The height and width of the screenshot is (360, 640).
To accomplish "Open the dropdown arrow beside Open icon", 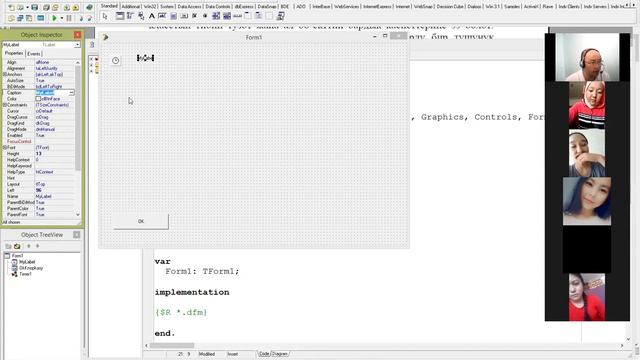I will 27,8.
